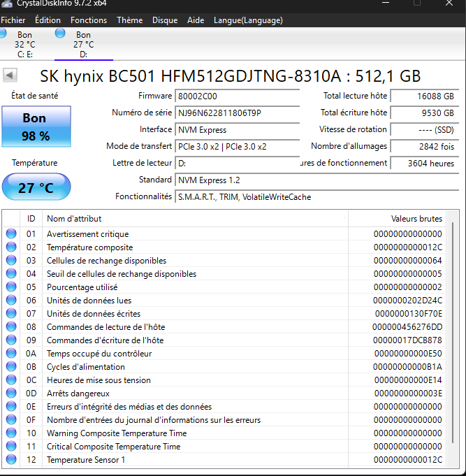This screenshot has width=466, height=476.
Task: Select the C: E: drive tab
Action: pos(24,45)
